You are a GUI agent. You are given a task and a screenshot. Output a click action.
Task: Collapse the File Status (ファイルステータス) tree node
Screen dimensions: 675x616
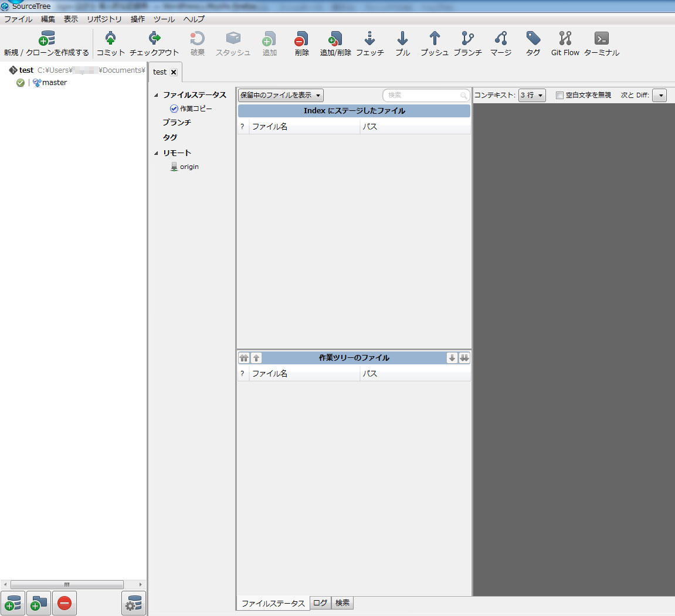(157, 95)
